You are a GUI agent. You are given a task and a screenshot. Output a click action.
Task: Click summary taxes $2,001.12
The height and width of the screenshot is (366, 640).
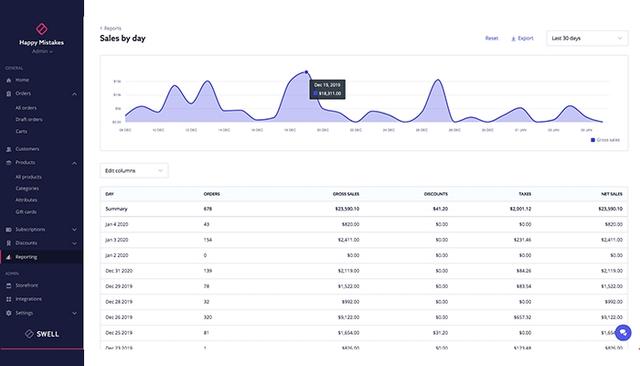click(x=520, y=209)
